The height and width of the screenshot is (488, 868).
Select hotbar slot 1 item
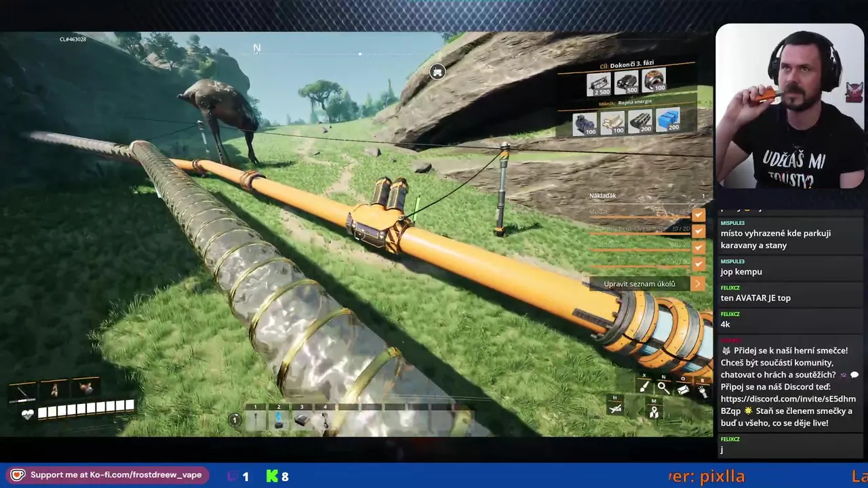point(256,420)
